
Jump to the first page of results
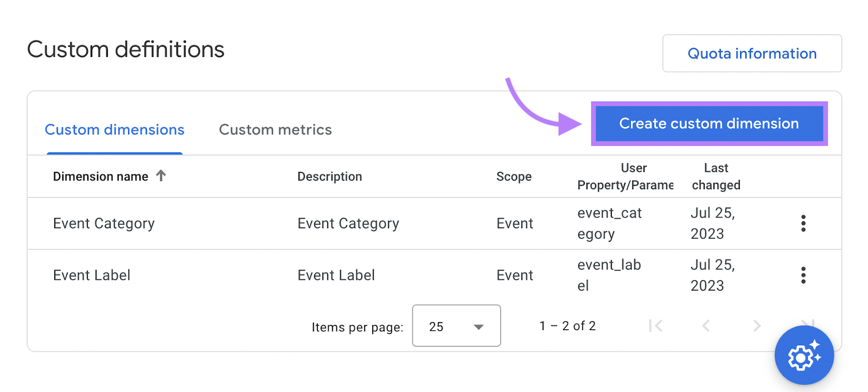(656, 326)
